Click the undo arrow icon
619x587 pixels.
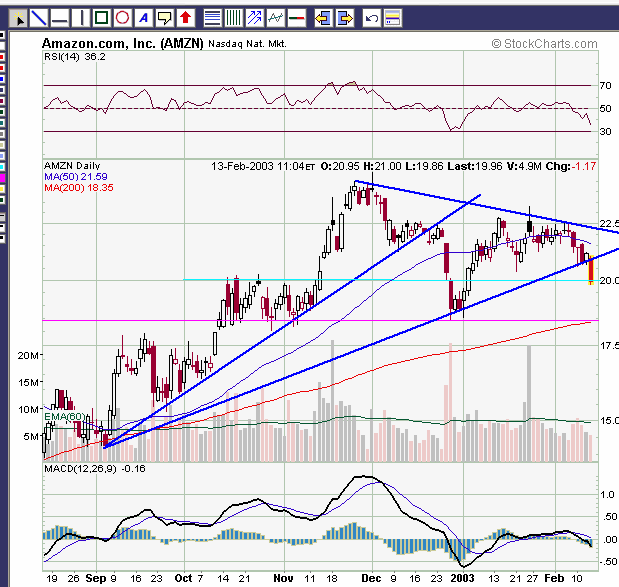pyautogui.click(x=371, y=18)
